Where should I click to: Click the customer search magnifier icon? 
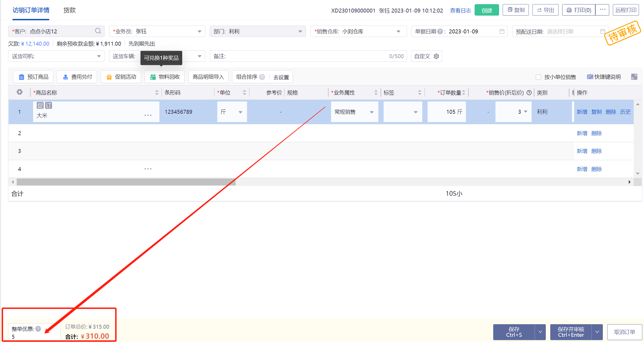point(98,31)
